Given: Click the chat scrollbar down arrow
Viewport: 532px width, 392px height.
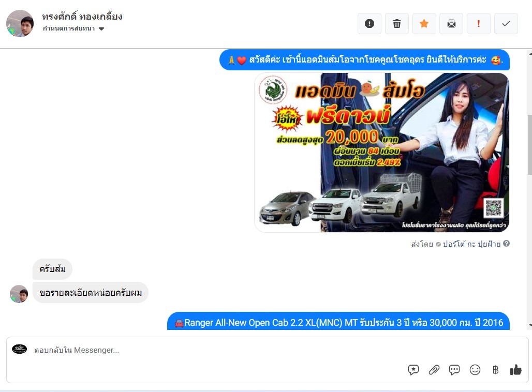Looking at the screenshot, I should [x=530, y=325].
